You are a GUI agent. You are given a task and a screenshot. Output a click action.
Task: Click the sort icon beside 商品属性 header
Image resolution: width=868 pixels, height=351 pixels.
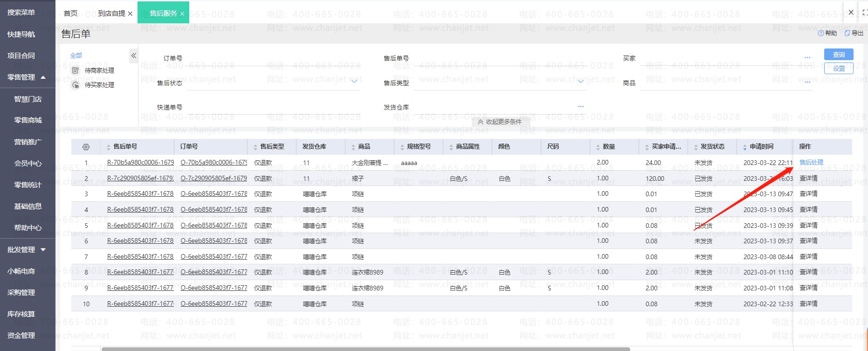[451, 147]
